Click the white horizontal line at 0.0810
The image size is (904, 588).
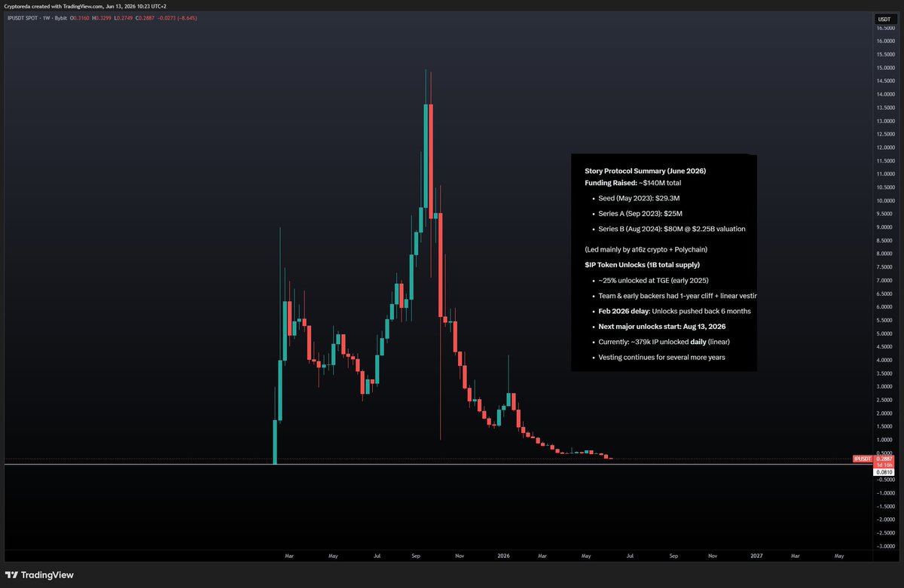437,465
